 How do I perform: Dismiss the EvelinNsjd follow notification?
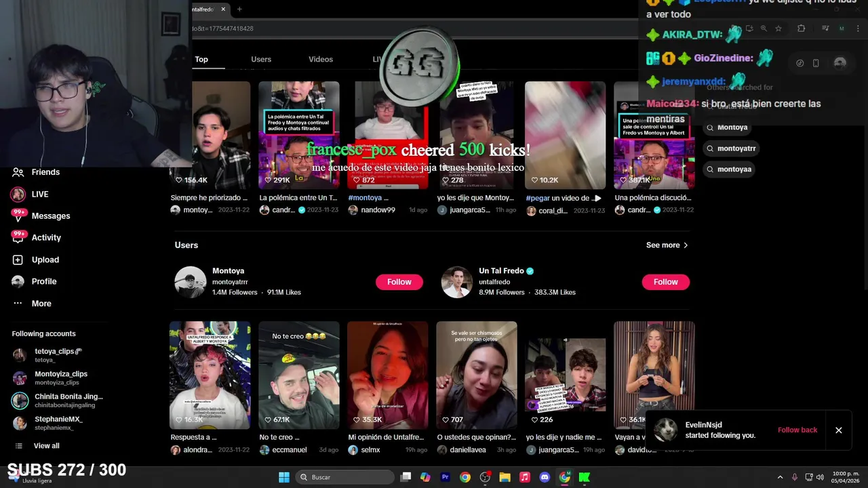point(839,430)
